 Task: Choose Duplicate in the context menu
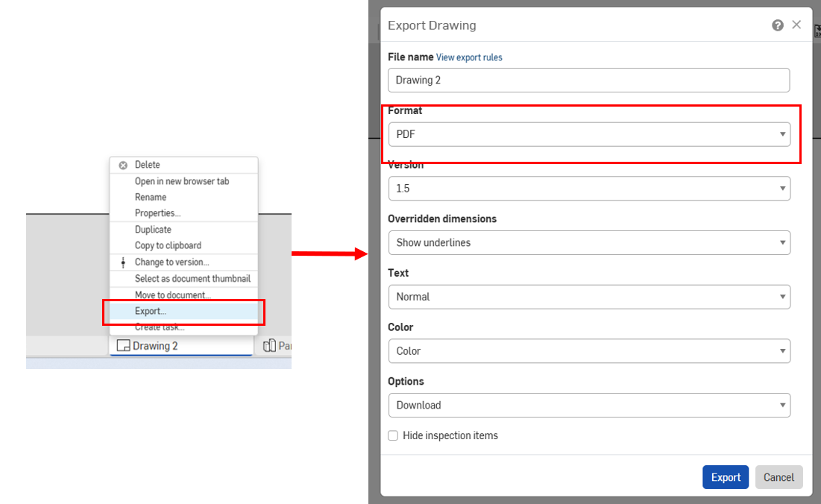pos(153,230)
